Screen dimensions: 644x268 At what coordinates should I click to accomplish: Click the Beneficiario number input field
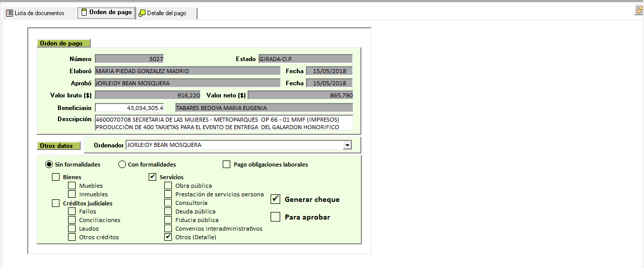coord(130,108)
